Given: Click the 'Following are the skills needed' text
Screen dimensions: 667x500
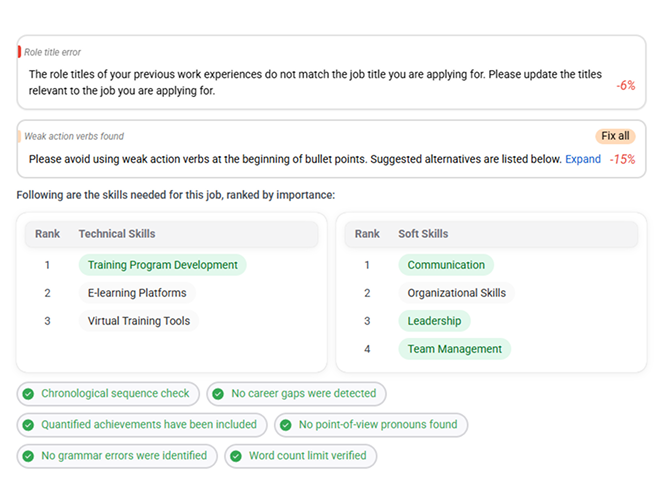Looking at the screenshot, I should 176,195.
